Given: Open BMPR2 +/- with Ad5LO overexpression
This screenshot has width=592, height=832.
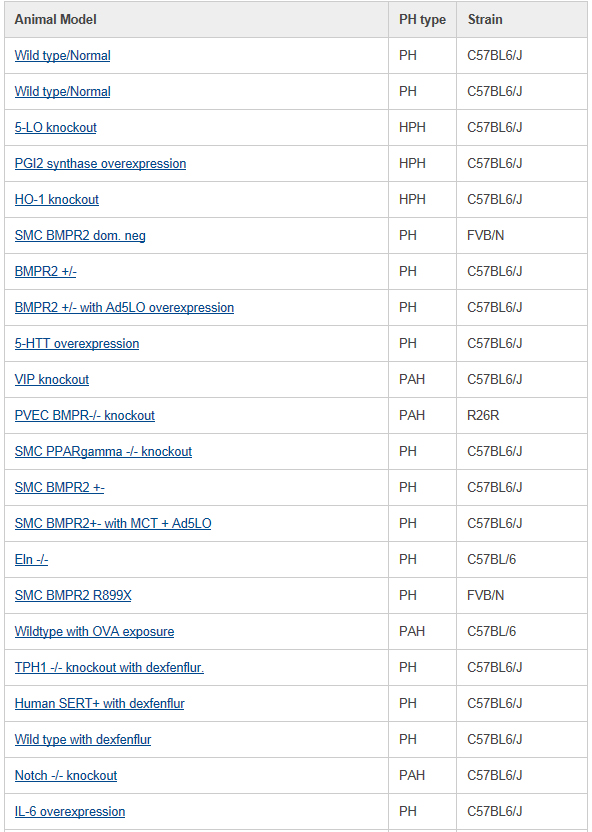Looking at the screenshot, I should click(124, 308).
